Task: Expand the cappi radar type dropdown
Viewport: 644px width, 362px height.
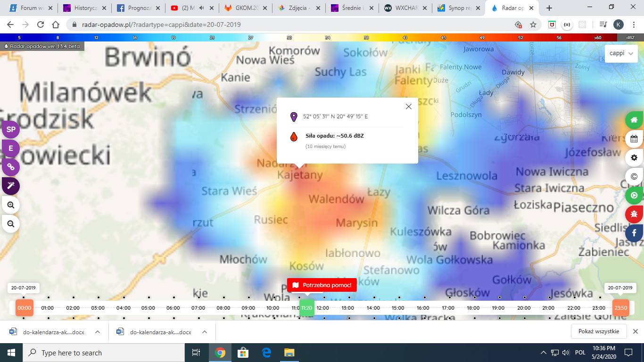Action: point(621,53)
